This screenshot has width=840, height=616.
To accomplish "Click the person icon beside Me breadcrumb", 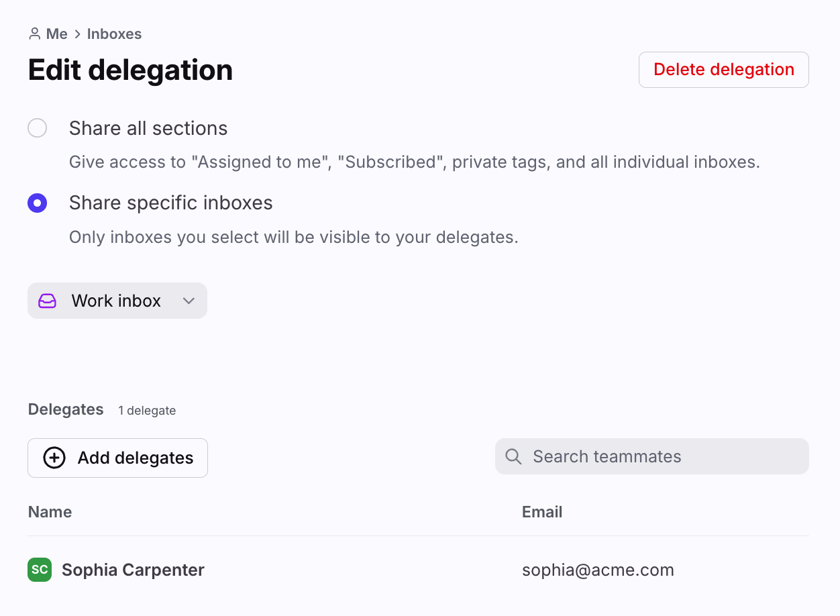I will [34, 34].
